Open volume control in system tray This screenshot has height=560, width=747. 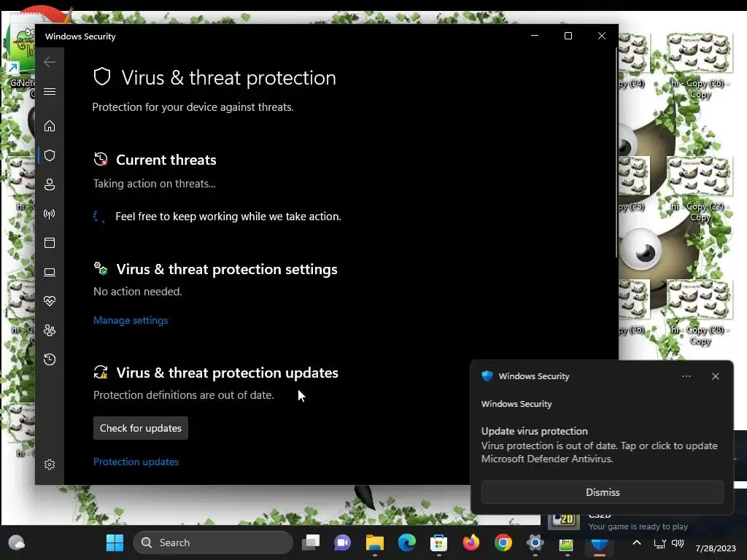click(x=678, y=543)
